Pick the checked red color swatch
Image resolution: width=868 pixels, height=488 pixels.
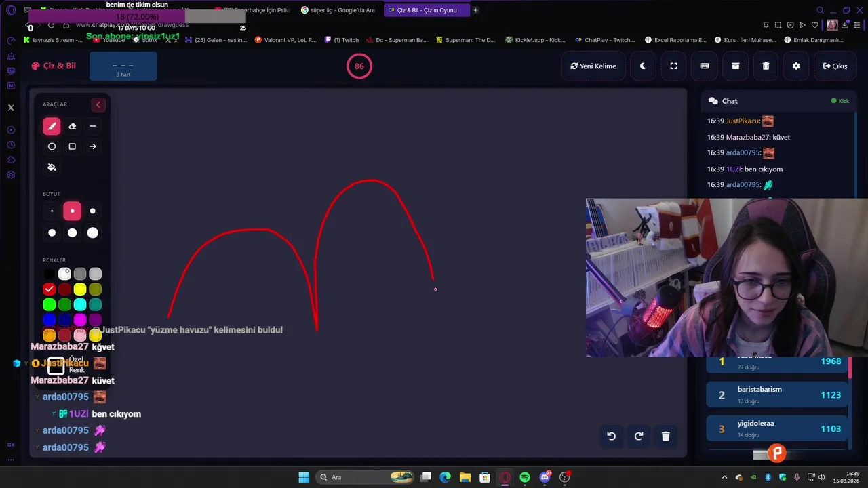click(x=49, y=289)
